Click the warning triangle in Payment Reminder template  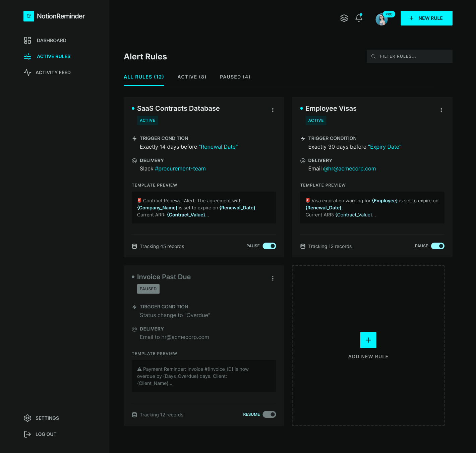click(x=139, y=369)
